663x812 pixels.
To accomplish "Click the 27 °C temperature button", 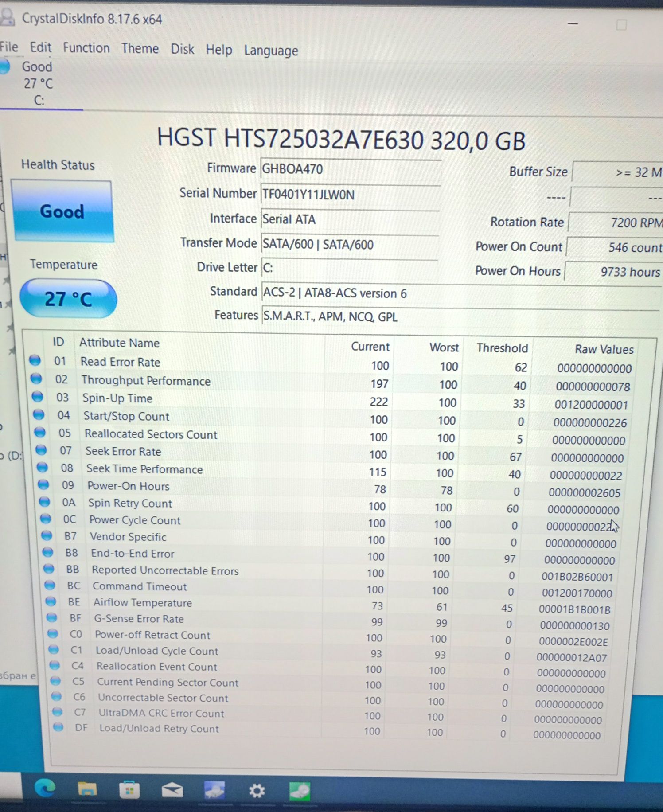I will pos(68,299).
